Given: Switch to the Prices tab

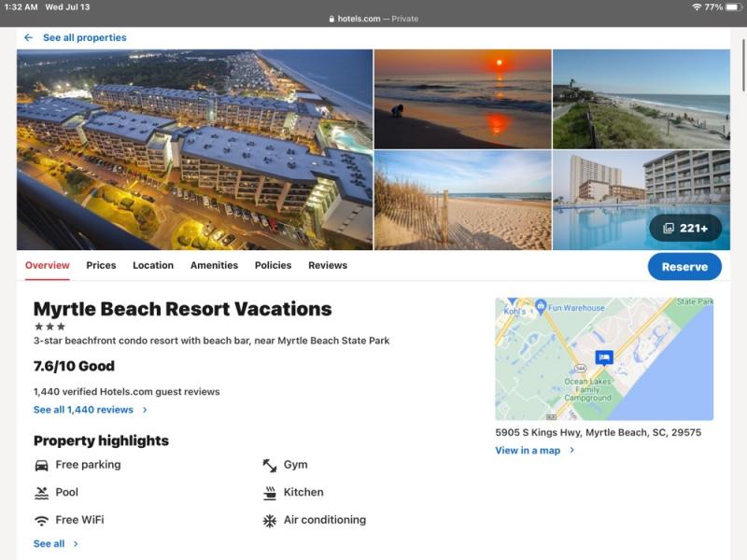Looking at the screenshot, I should (x=101, y=265).
